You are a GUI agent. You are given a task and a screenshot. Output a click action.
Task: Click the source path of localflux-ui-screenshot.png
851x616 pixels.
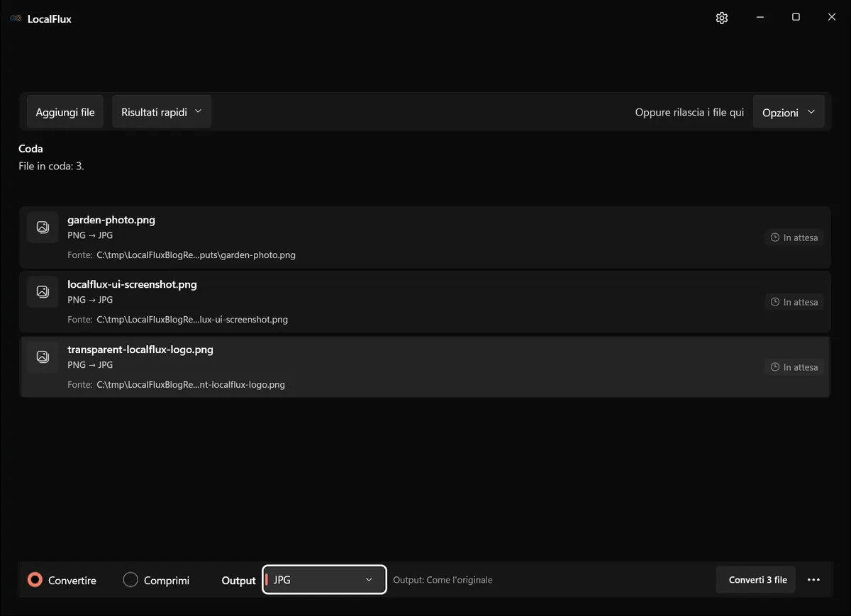[x=192, y=319]
